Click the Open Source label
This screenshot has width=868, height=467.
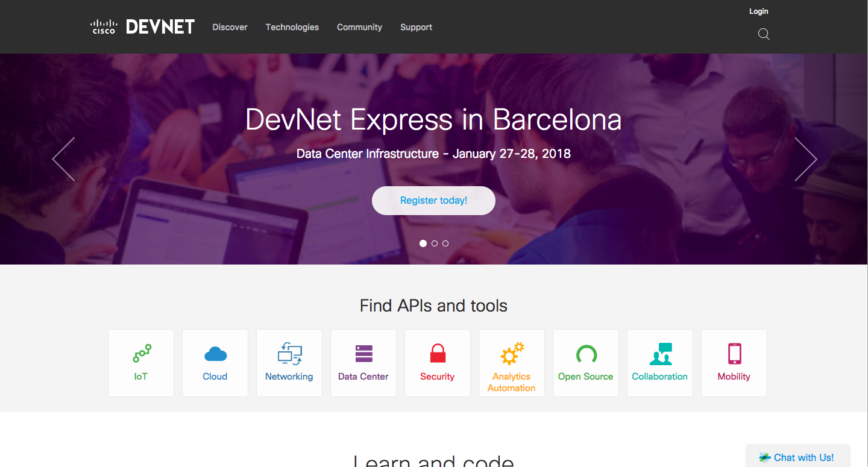pyautogui.click(x=586, y=377)
